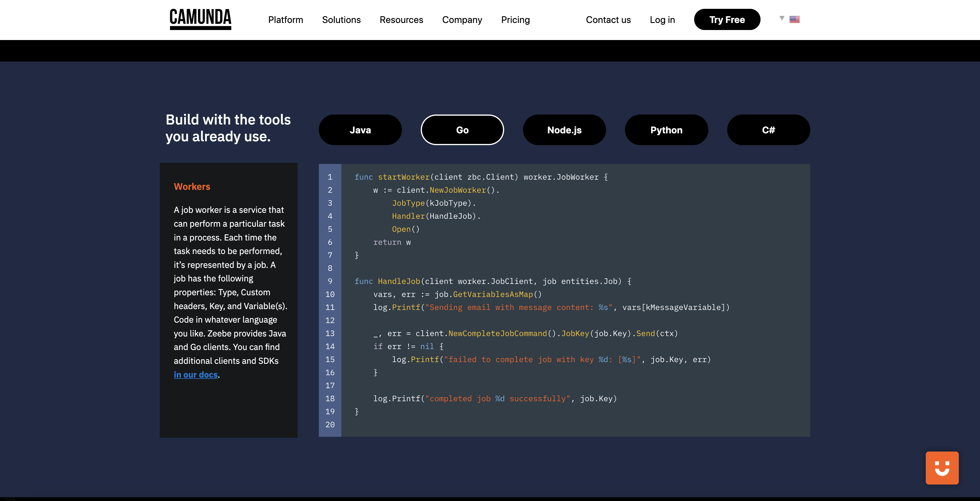Click code line number 20

pyautogui.click(x=330, y=424)
